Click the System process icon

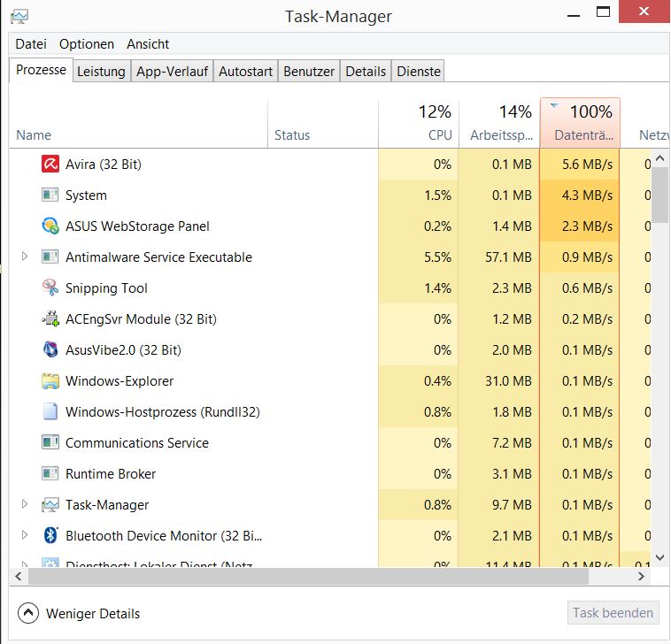pos(50,195)
